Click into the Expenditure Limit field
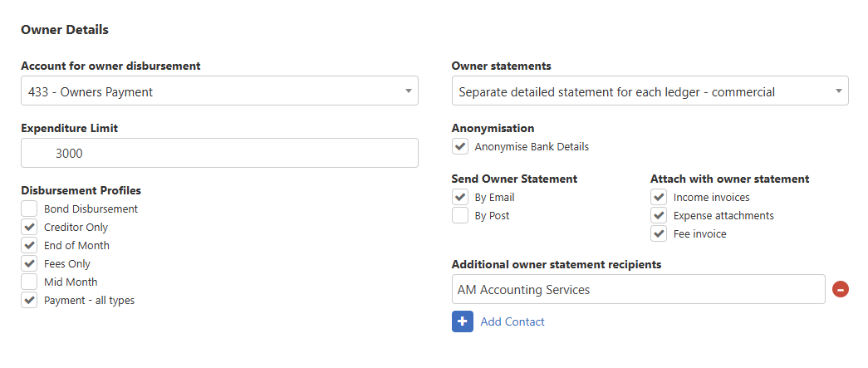The width and height of the screenshot is (868, 368). click(219, 153)
